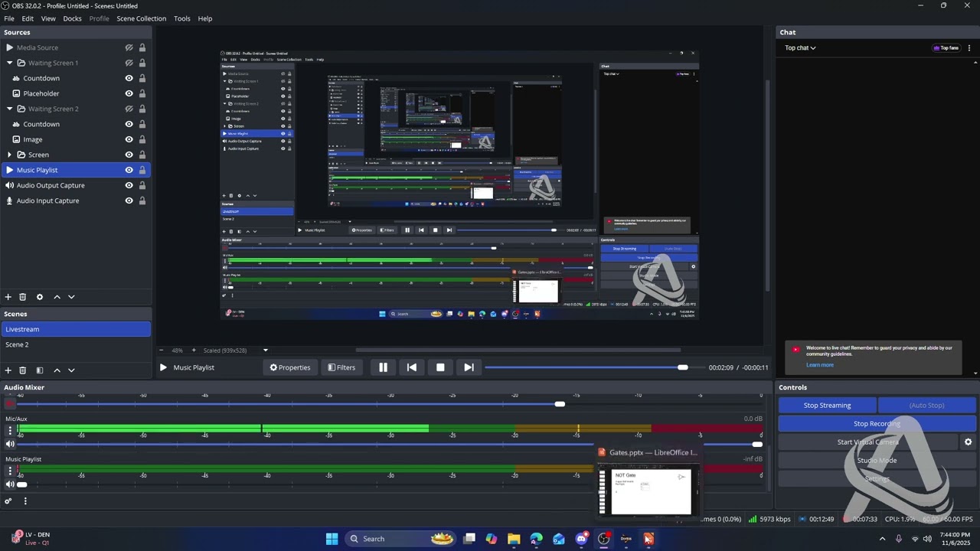Open source properties gear in the Sources toolbar
Image resolution: width=980 pixels, height=551 pixels.
[x=40, y=297]
